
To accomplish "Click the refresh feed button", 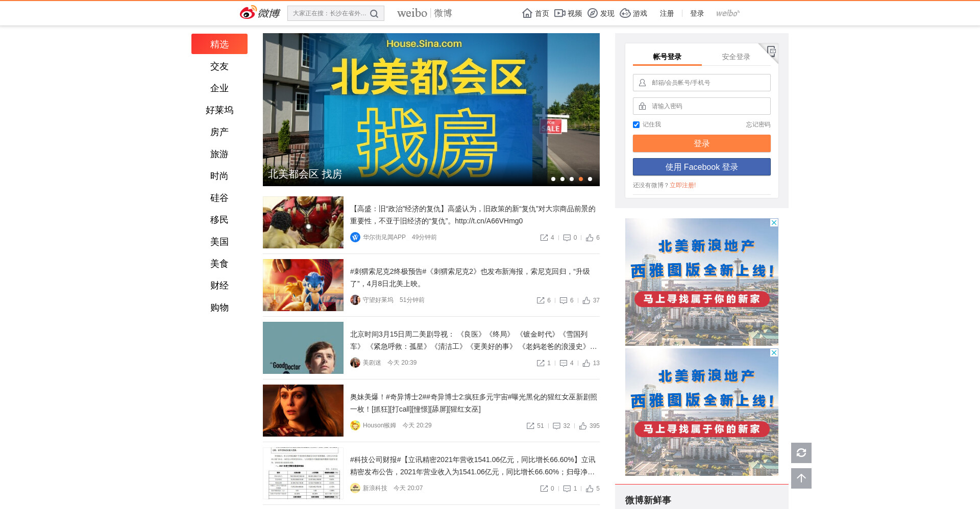I will tap(801, 453).
